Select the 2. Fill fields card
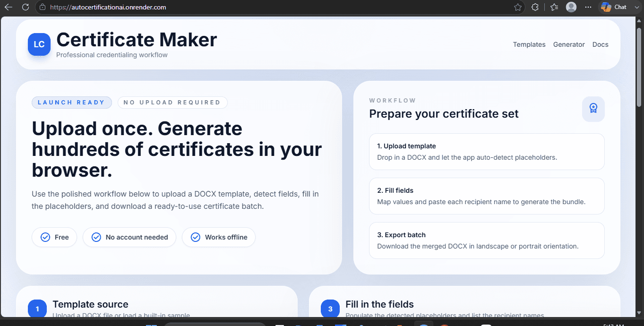This screenshot has width=644, height=326. point(487,196)
